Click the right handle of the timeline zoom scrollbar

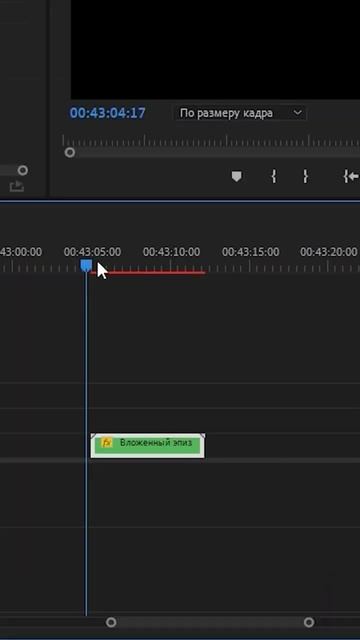coord(309,622)
